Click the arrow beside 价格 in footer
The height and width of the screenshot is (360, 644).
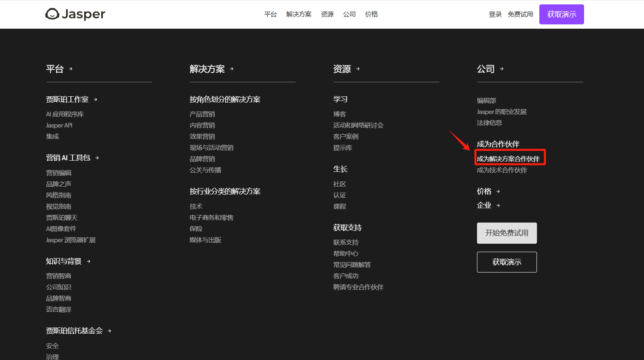(498, 192)
